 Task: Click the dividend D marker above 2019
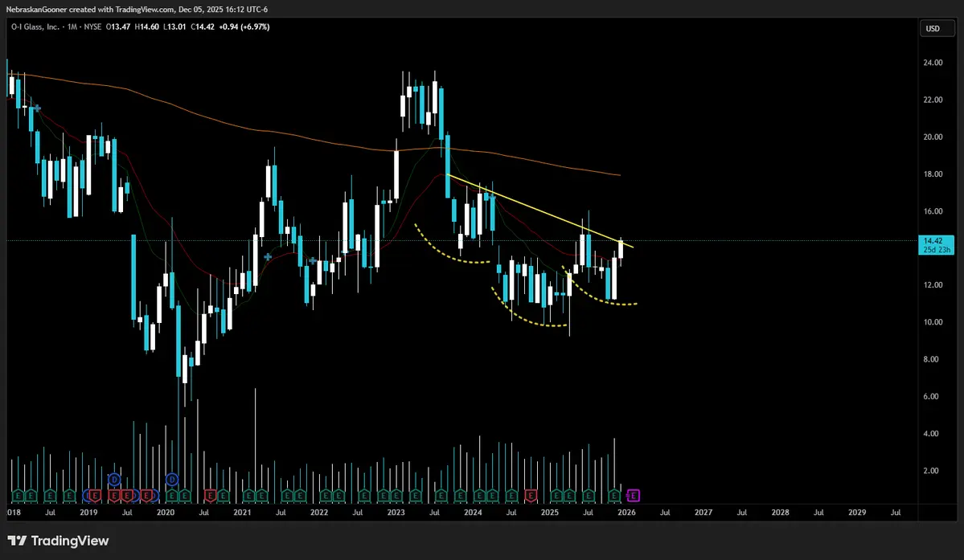(113, 479)
